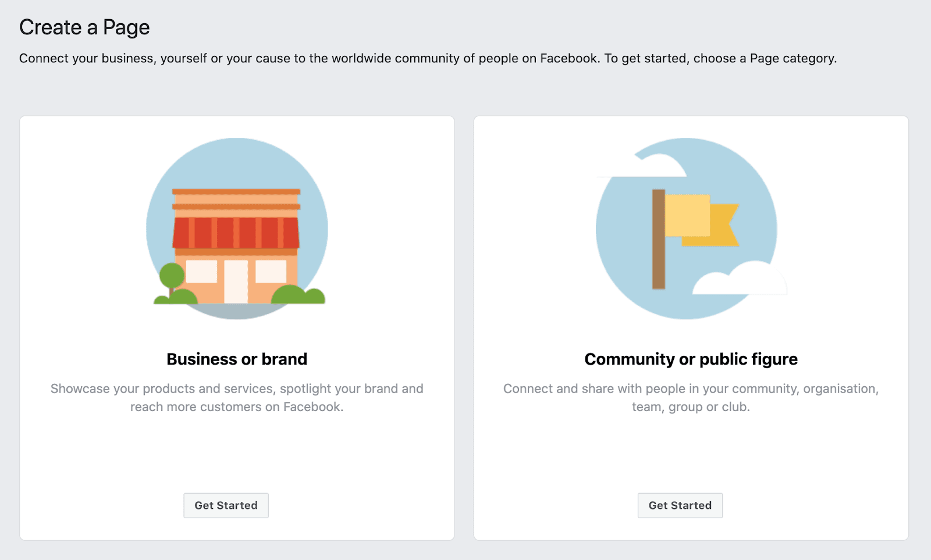Click the flag illustration icon
The height and width of the screenshot is (560, 931).
(687, 229)
